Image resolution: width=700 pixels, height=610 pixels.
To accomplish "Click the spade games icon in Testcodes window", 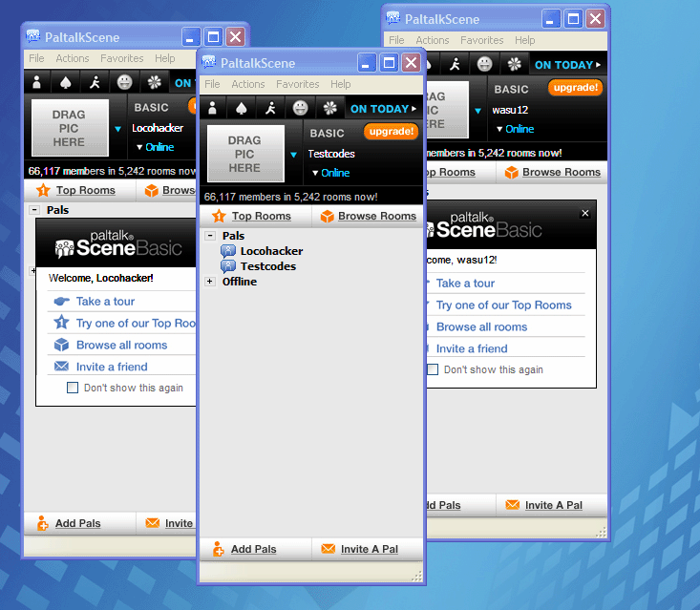I will point(241,108).
